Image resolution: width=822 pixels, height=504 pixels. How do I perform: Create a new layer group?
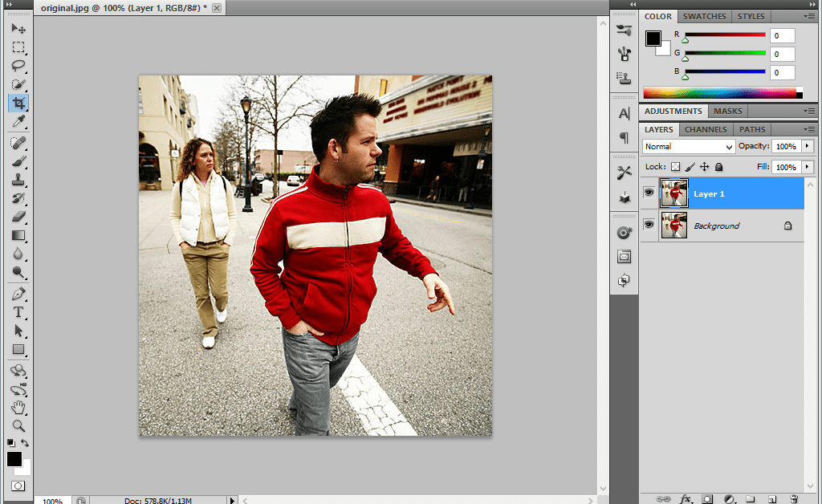pos(751,498)
